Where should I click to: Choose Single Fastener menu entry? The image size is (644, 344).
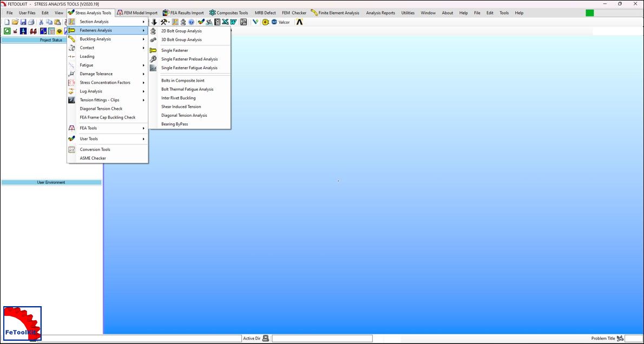(x=190, y=50)
